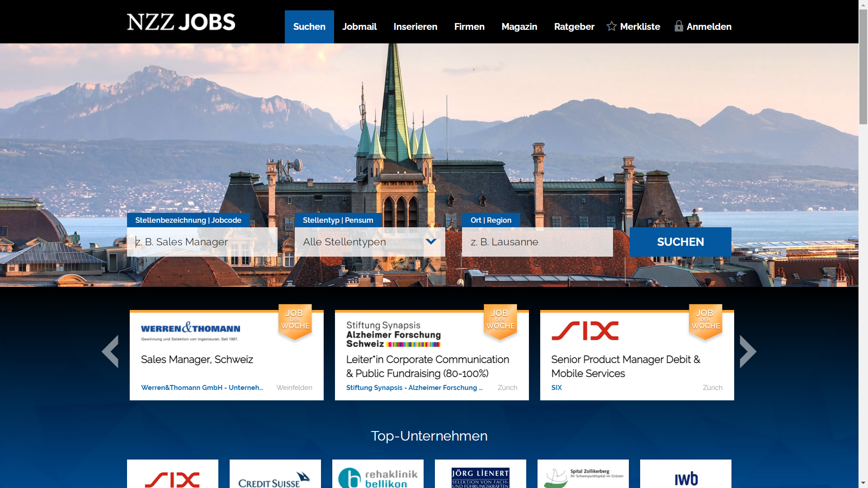
Task: Click the NZZ JOBS logo
Action: coord(181,22)
